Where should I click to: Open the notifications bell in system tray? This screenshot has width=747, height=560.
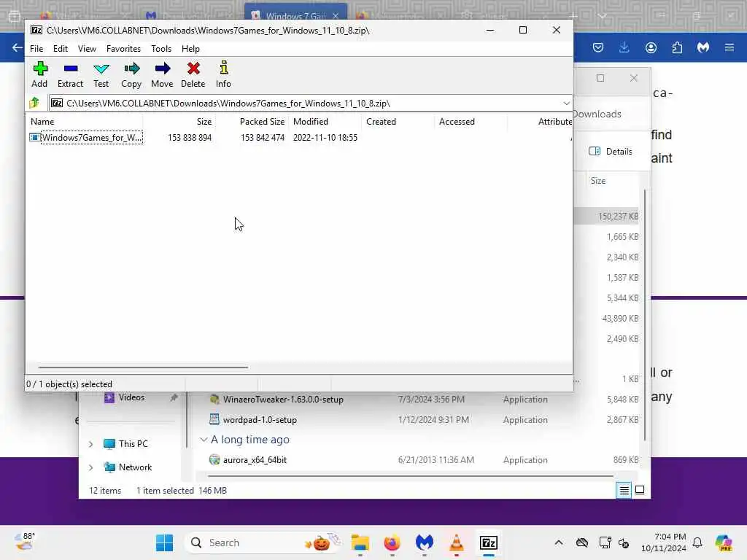click(x=697, y=542)
